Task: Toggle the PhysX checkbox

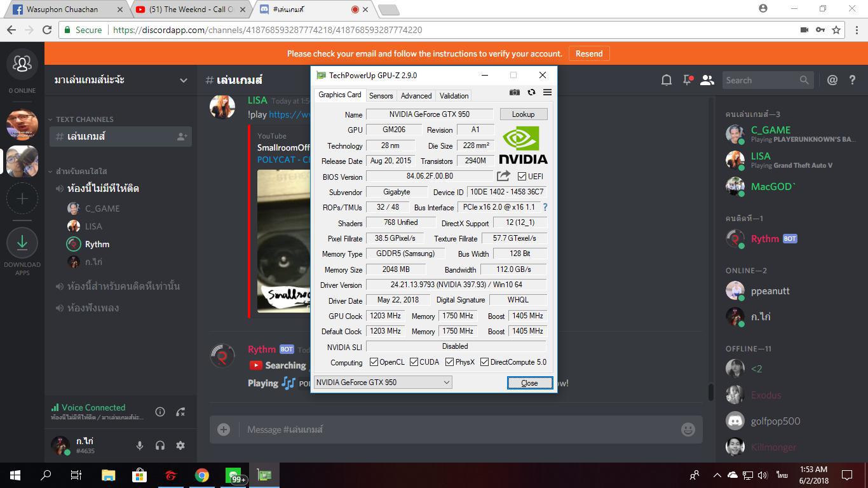Action: click(449, 362)
